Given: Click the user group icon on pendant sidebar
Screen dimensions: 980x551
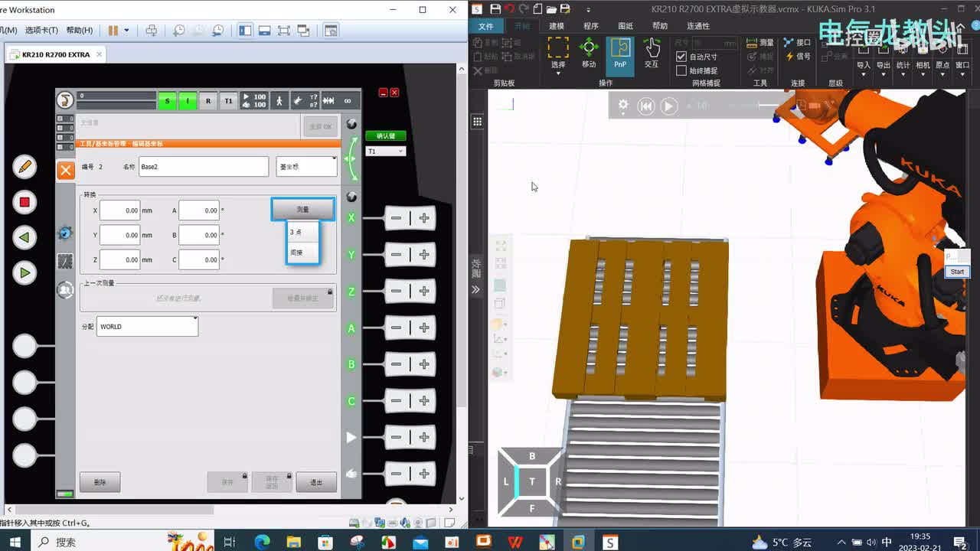Looking at the screenshot, I should pyautogui.click(x=65, y=290).
